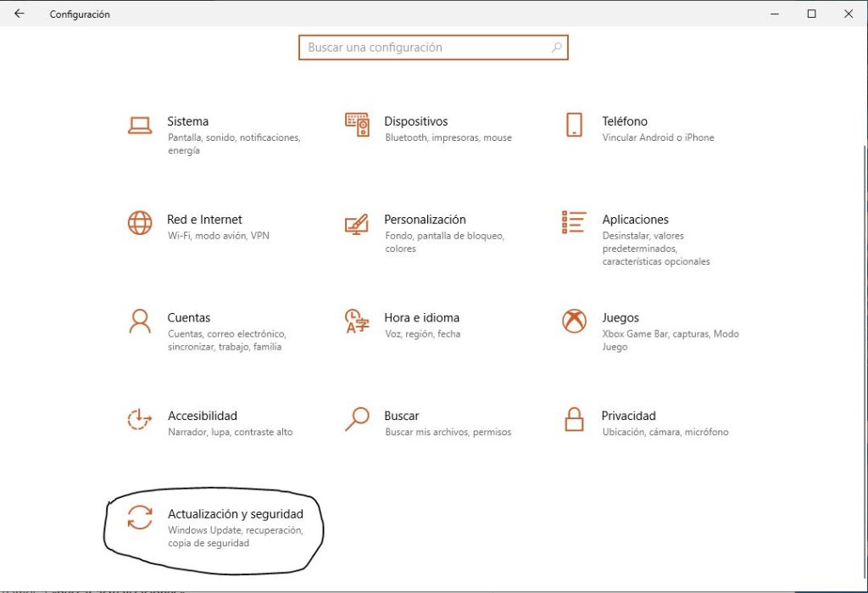Click the Aplicaciones heading
The image size is (868, 593).
click(x=635, y=220)
